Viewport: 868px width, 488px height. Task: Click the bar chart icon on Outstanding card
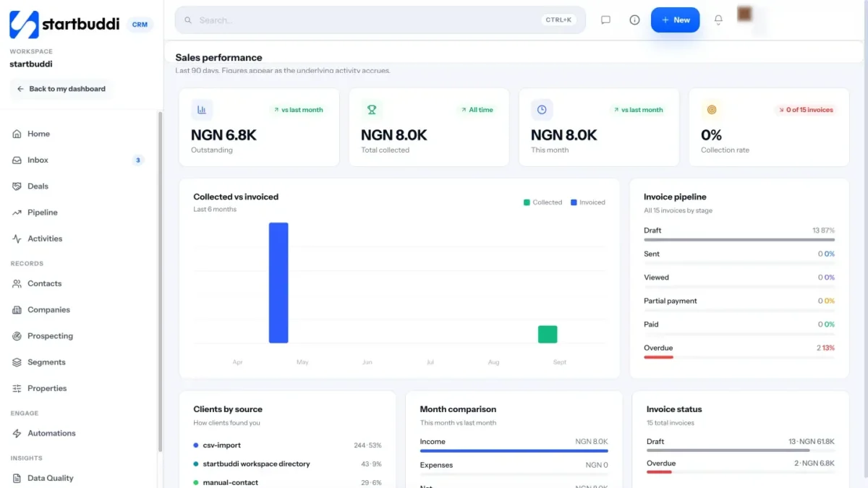coord(202,110)
